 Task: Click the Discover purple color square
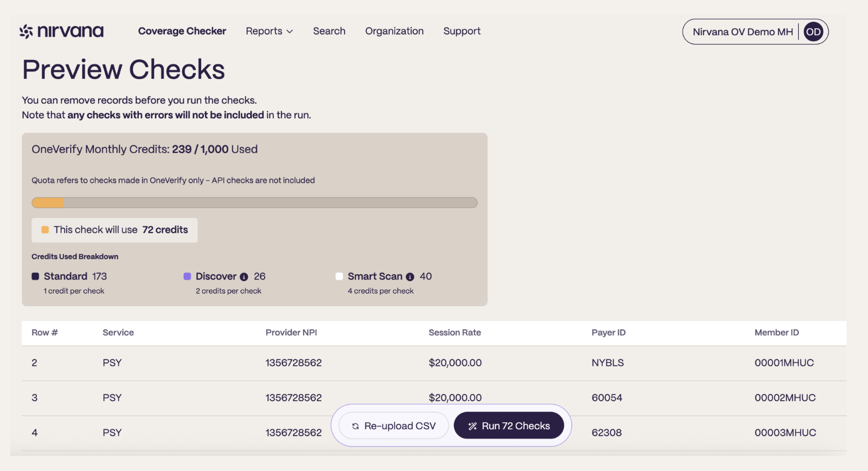click(x=187, y=276)
